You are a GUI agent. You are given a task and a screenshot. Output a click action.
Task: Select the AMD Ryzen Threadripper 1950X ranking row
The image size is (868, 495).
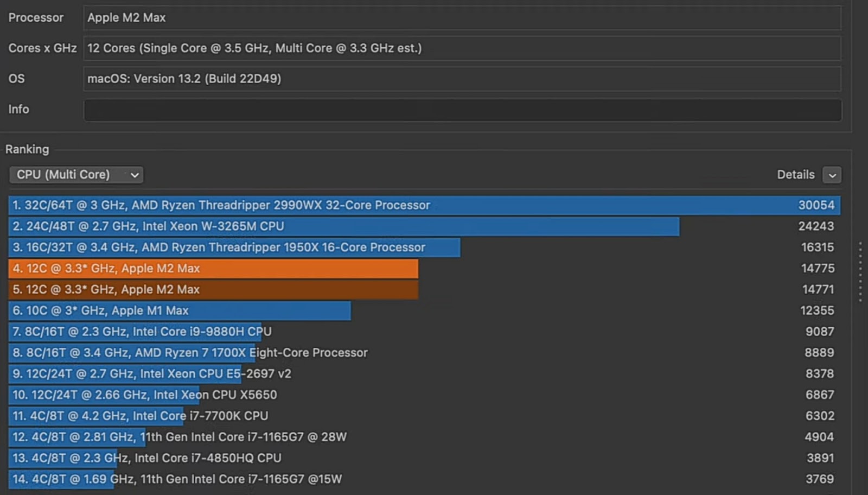424,247
